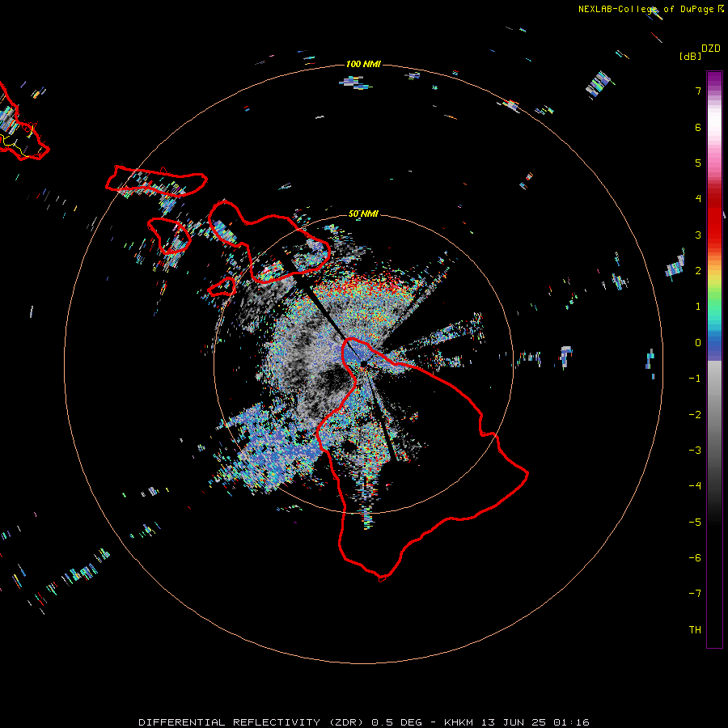Click the 6 value on the color scale
Viewport: 728px width, 728px height.
click(x=698, y=127)
